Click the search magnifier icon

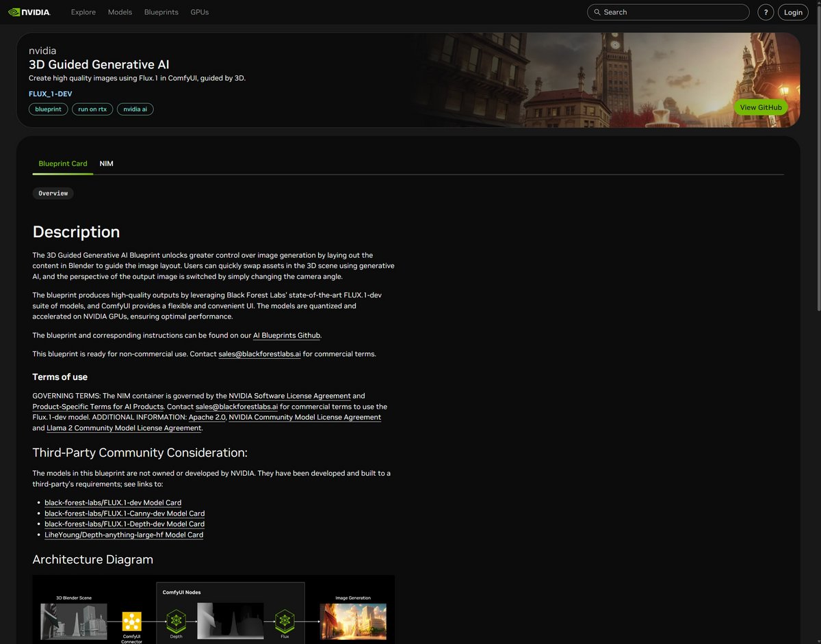[x=597, y=12]
